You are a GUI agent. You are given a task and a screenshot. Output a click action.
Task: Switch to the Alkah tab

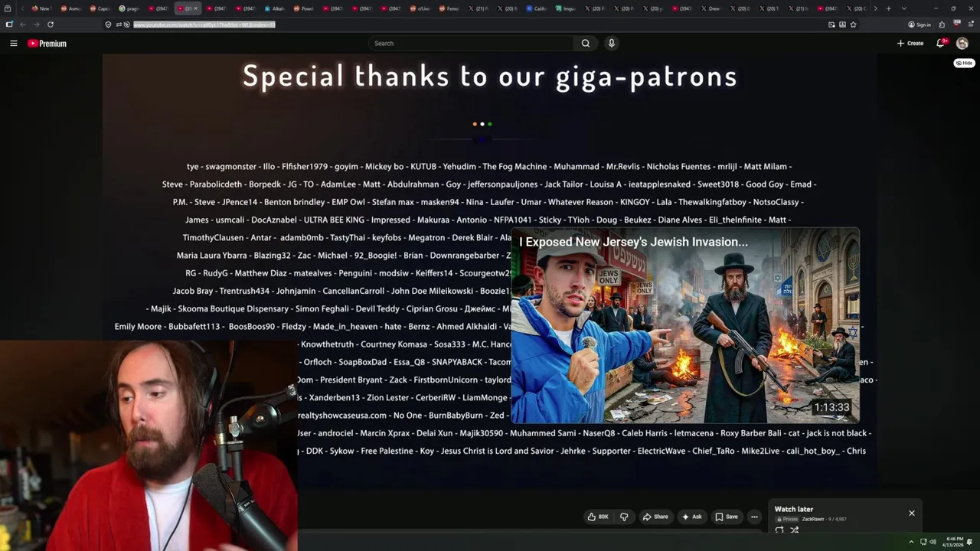(274, 8)
